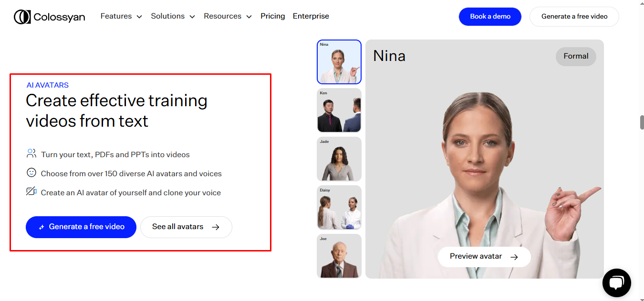Select the Ken avatar thumbnail
This screenshot has width=644, height=301.
point(339,110)
